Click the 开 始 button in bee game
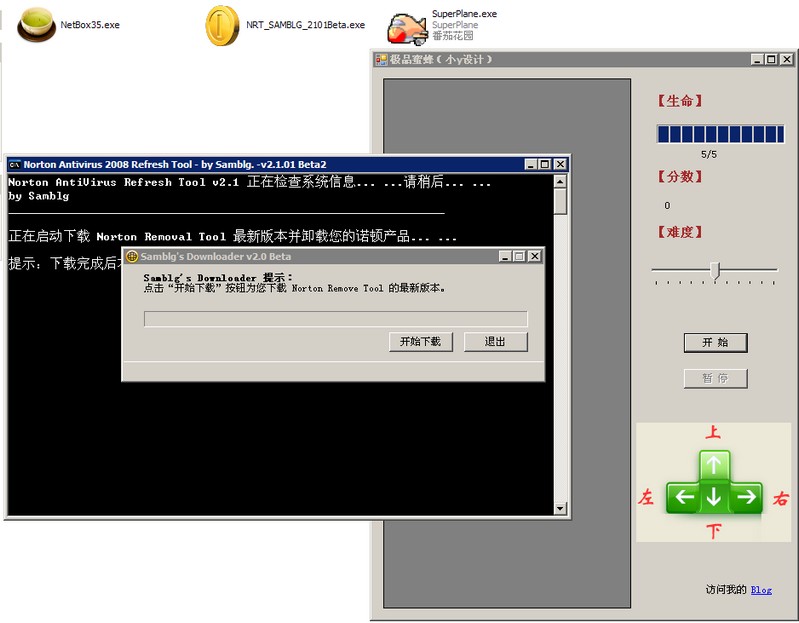This screenshot has height=623, width=799. pos(715,343)
